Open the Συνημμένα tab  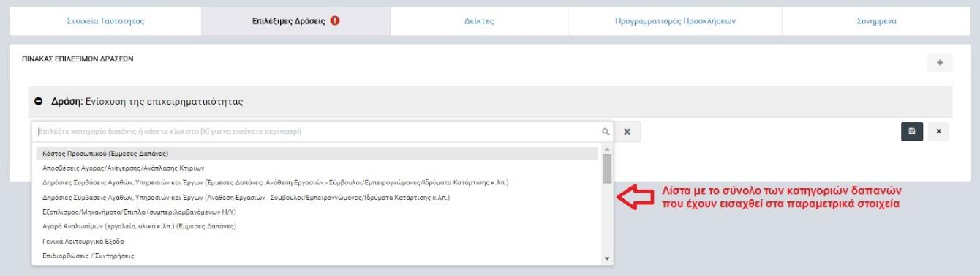coord(876,21)
